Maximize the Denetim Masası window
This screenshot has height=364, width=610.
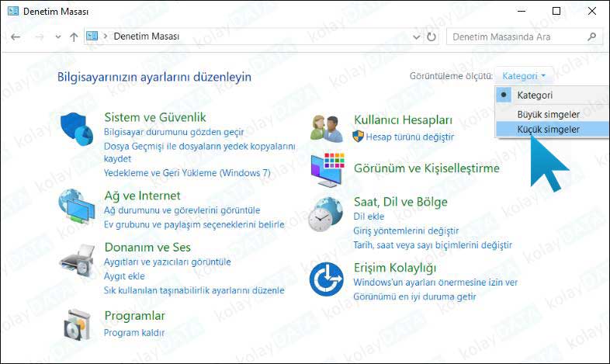tap(556, 11)
